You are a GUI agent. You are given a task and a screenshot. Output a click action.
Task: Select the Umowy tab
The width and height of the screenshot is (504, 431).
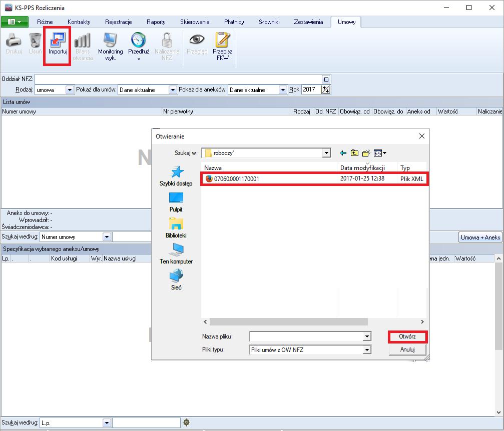[346, 22]
